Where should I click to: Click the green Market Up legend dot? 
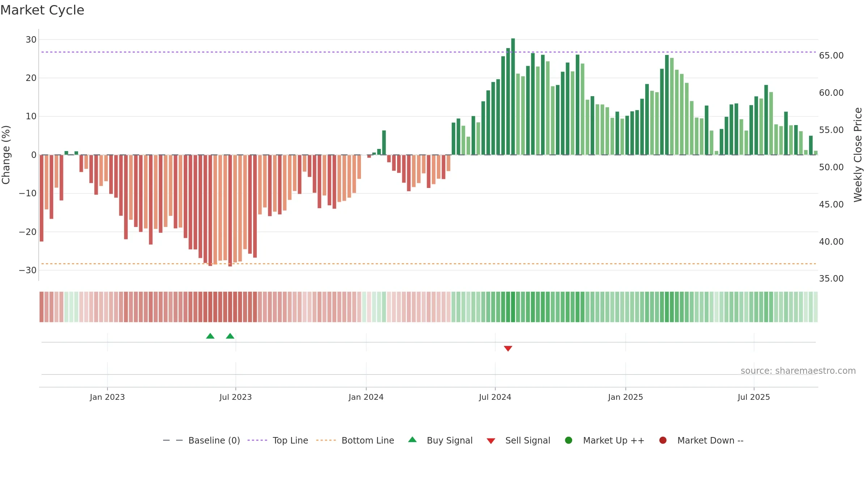[569, 440]
